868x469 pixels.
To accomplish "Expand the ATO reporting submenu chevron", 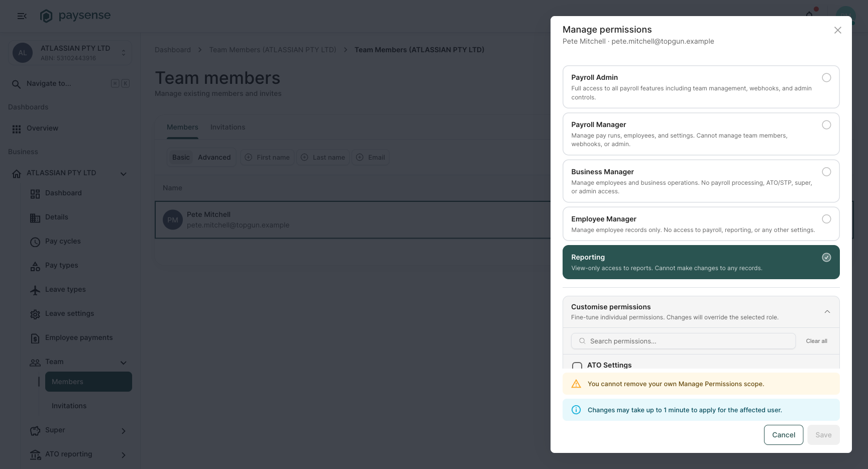I will click(124, 455).
